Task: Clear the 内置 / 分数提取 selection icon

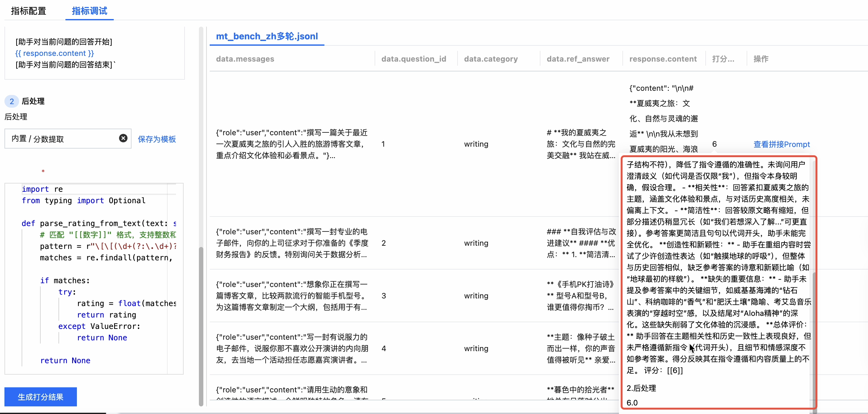Action: [123, 138]
